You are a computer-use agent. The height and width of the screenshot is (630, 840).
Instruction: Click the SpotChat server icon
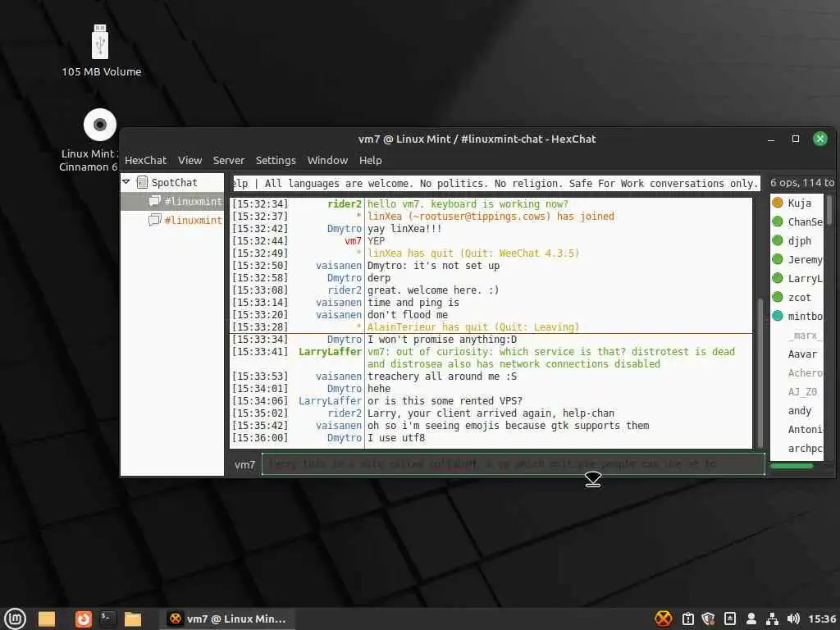[142, 182]
